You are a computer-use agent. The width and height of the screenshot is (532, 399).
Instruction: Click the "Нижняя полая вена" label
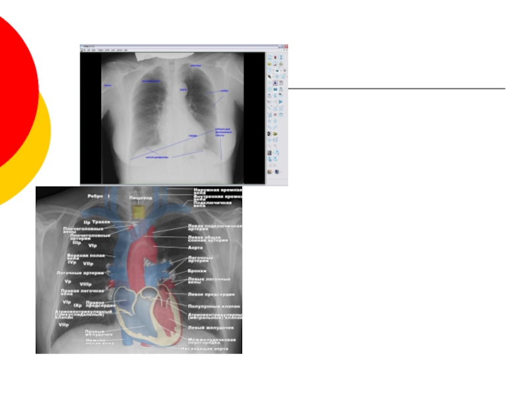tap(100, 342)
